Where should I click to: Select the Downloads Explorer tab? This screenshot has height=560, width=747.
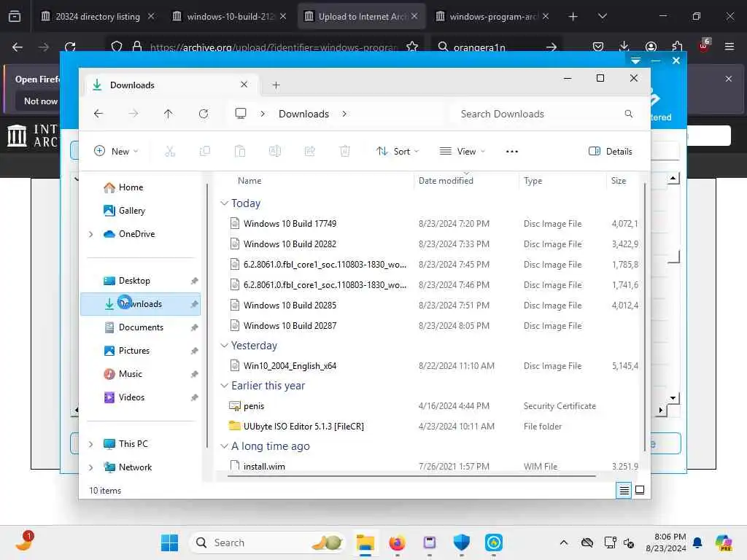pos(171,85)
